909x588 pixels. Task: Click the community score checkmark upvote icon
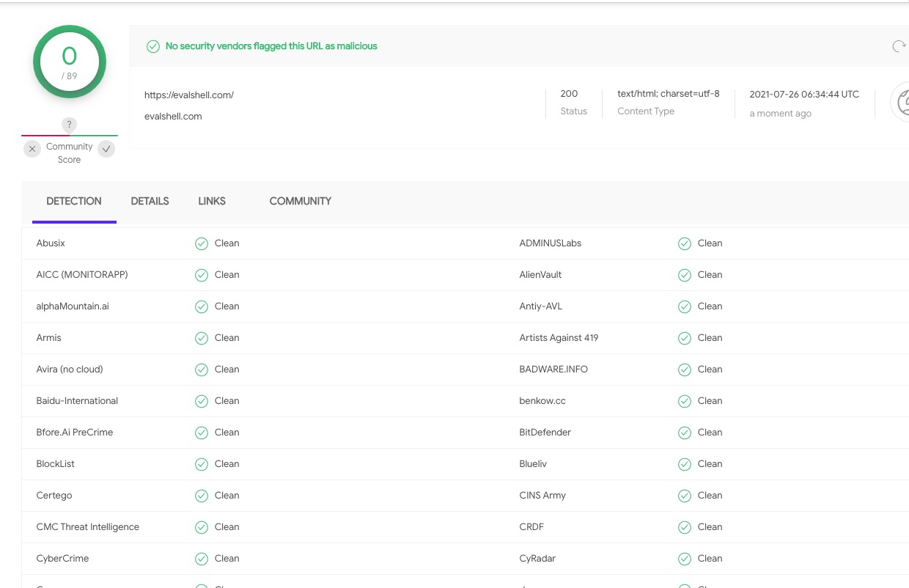[x=107, y=149]
